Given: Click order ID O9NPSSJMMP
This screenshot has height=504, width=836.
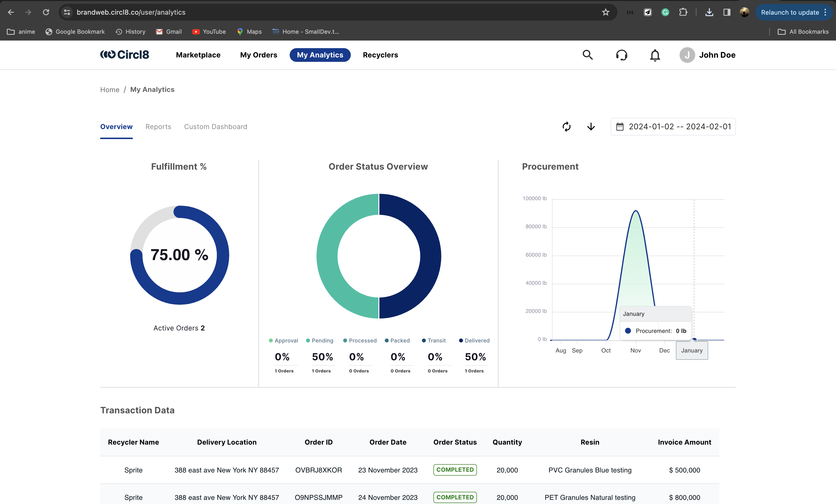Looking at the screenshot, I should coord(319,497).
